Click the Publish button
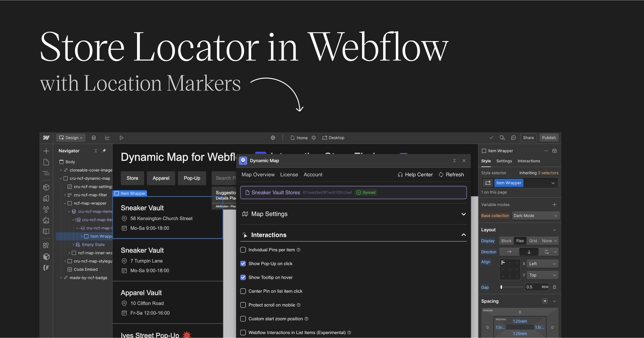Viewport: 644px width, 338px height. coord(549,138)
